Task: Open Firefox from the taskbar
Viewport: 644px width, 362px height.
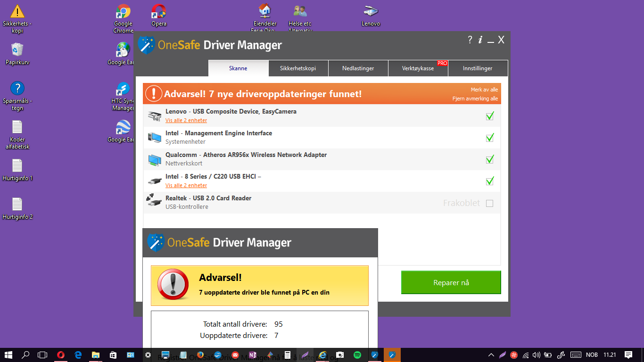Action: pyautogui.click(x=200, y=355)
